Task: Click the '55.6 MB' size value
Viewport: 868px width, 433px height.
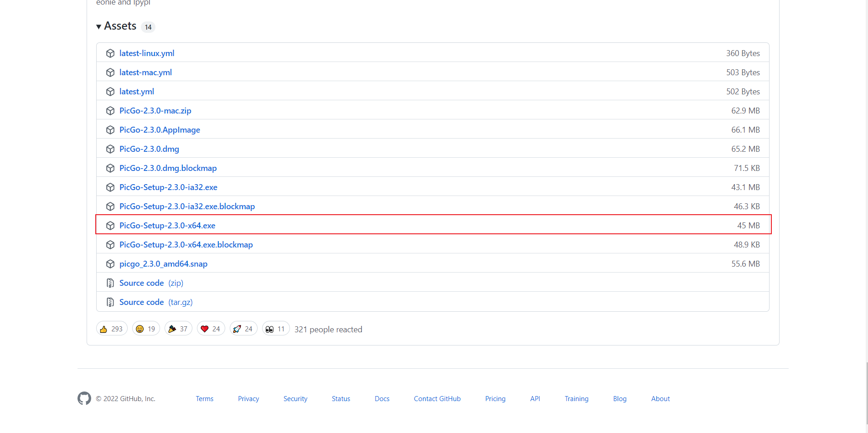Action: click(x=746, y=264)
